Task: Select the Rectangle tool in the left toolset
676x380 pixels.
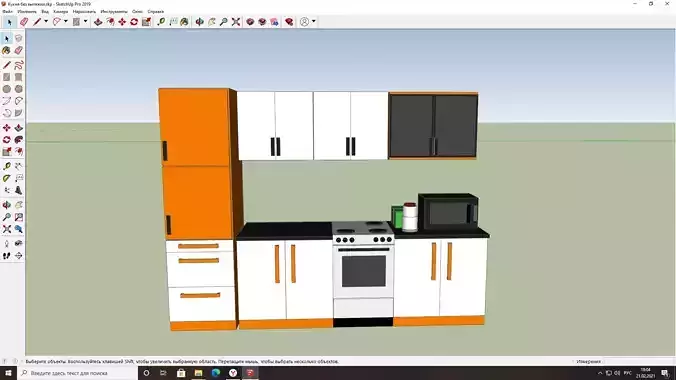Action: tap(6, 77)
